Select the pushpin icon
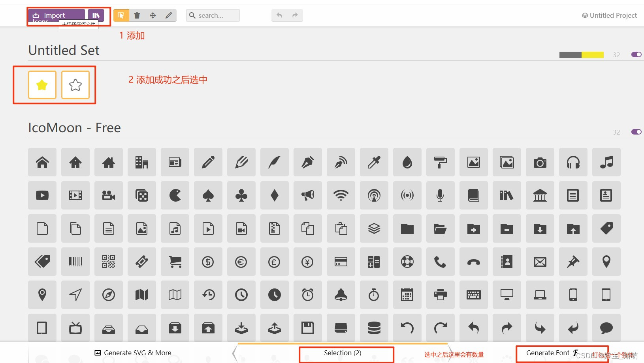The width and height of the screenshot is (644, 363). pos(573,262)
